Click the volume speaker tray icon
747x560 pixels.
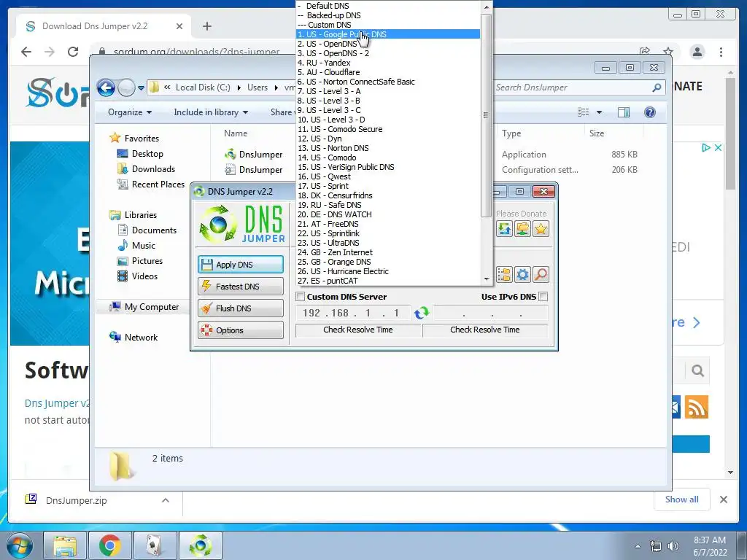click(x=673, y=545)
